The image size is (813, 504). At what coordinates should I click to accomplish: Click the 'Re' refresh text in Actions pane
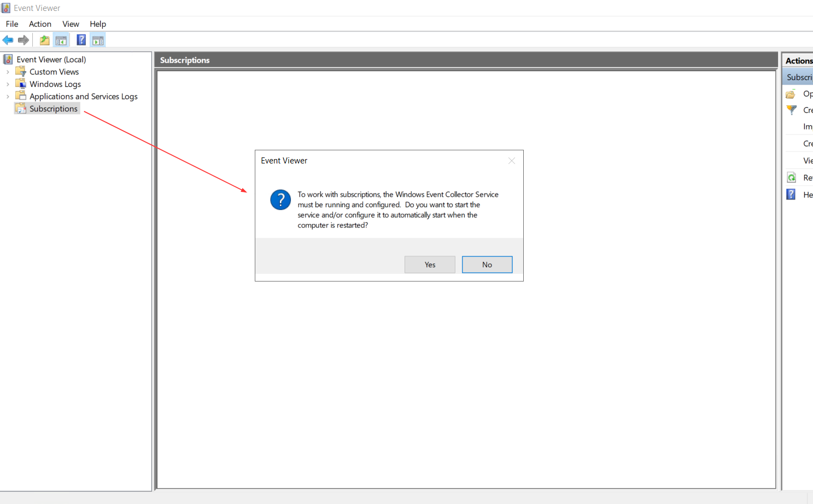[x=808, y=178]
